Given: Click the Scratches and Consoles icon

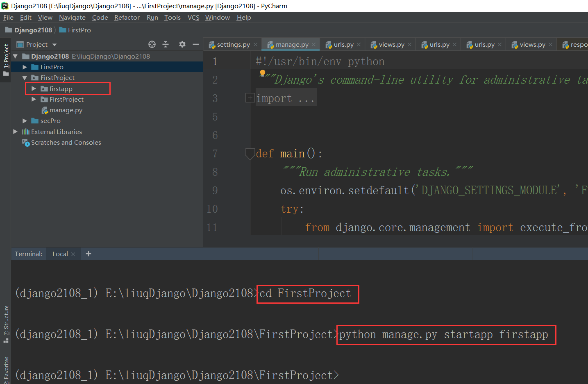Looking at the screenshot, I should coord(25,142).
